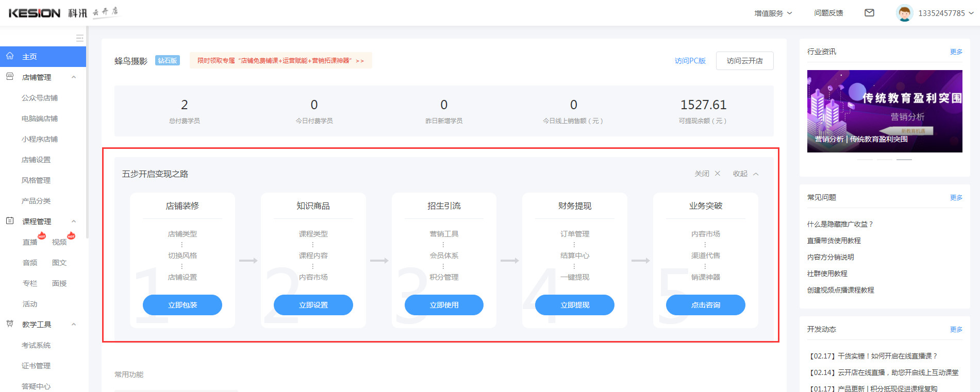The width and height of the screenshot is (980, 392).
Task: Click the 课程管理 course icon
Action: coord(10,221)
